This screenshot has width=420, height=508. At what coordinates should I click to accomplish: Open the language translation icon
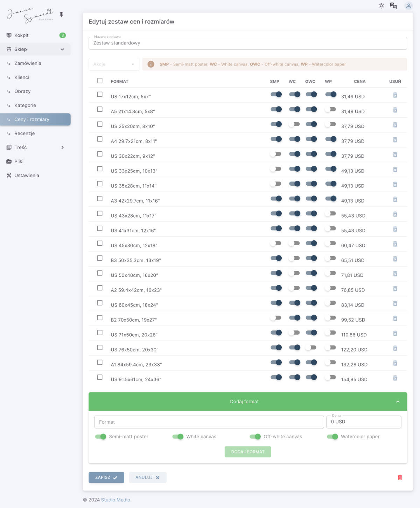[393, 6]
